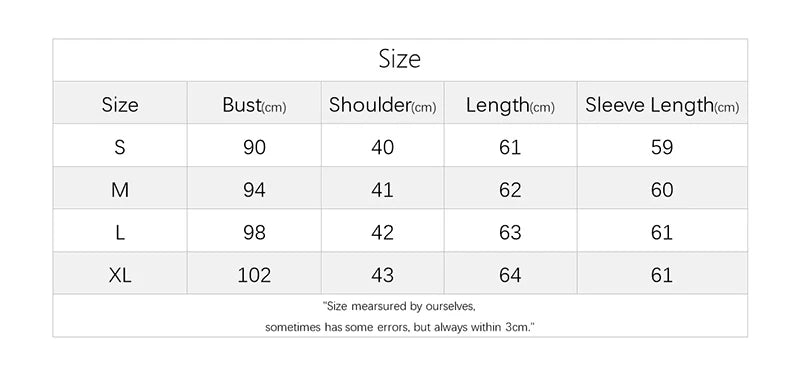800x385 pixels.
Task: Click shoulder value 43 in XL row
Action: point(383,276)
